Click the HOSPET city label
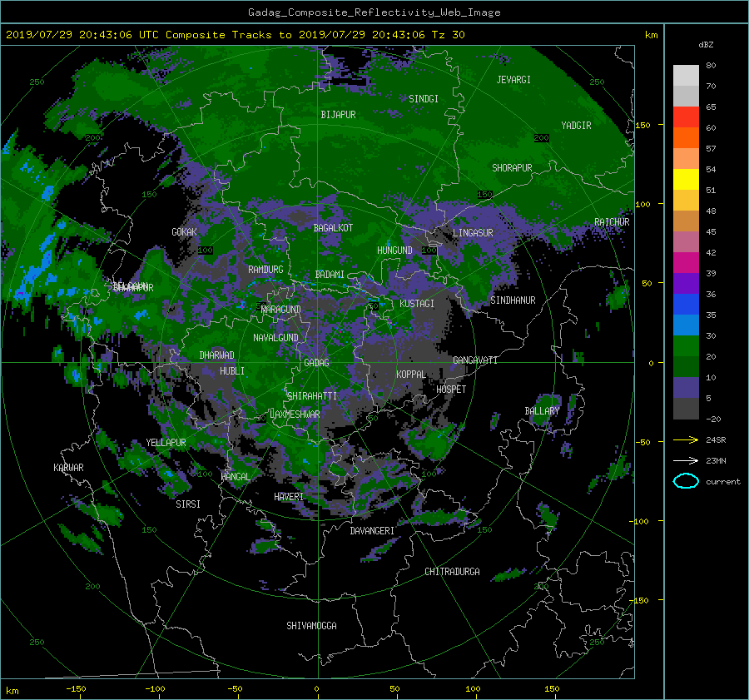 click(451, 390)
